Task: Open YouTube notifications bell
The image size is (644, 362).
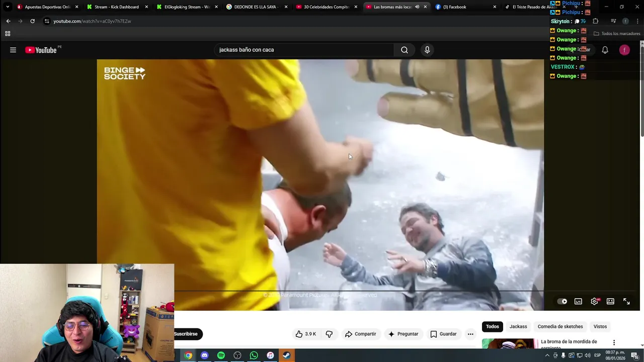Action: tap(605, 50)
